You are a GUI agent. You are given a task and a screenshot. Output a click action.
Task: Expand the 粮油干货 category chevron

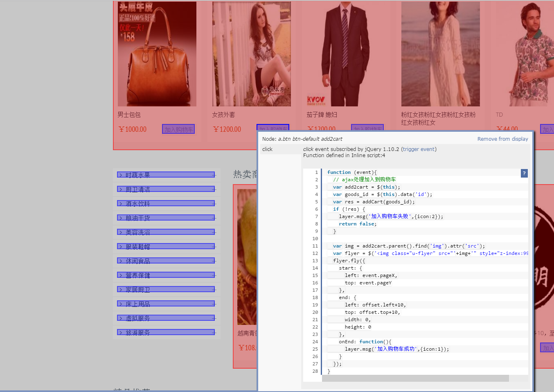point(120,218)
